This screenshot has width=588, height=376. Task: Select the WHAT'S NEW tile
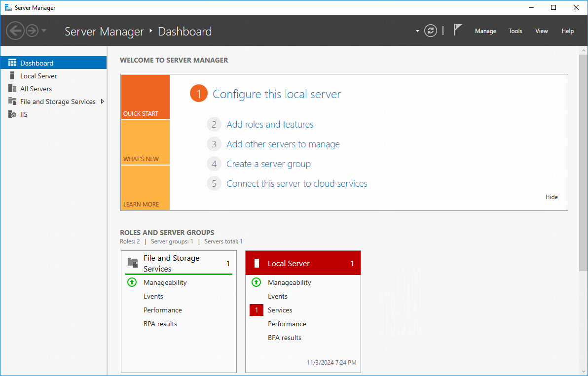tap(146, 143)
